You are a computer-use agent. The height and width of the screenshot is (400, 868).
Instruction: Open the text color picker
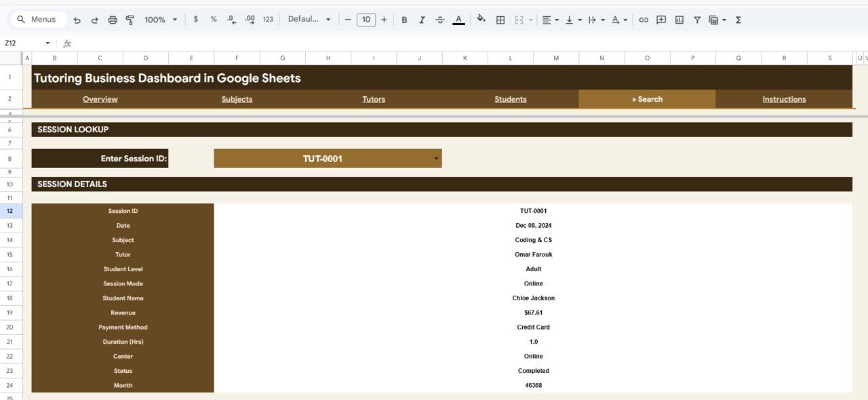point(458,20)
